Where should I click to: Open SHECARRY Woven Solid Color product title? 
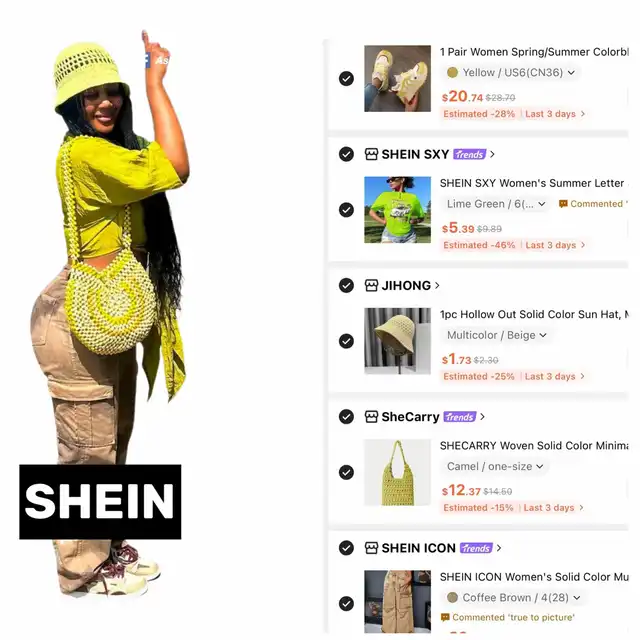(x=534, y=446)
